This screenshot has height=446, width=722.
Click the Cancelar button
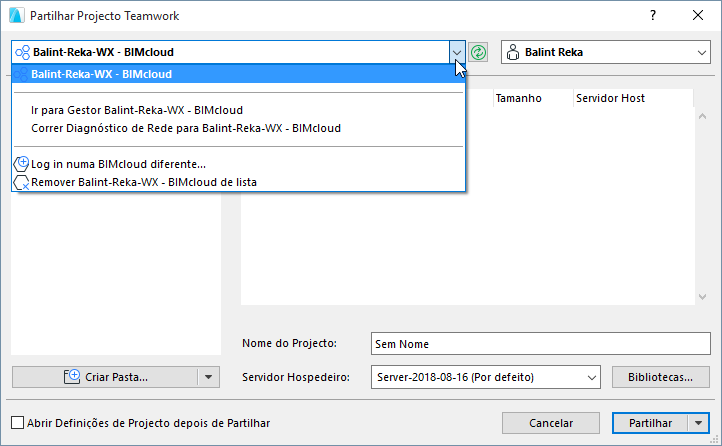coord(551,423)
